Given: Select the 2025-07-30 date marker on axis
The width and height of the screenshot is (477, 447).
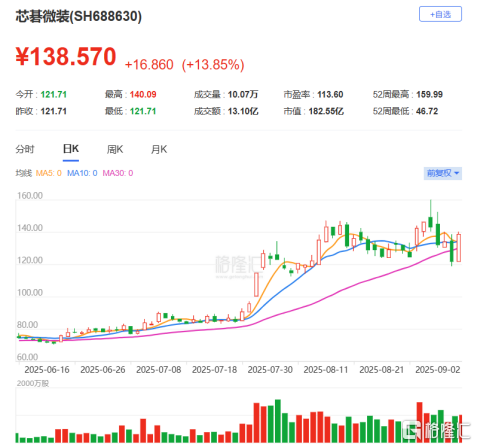Looking at the screenshot, I should coord(270,370).
